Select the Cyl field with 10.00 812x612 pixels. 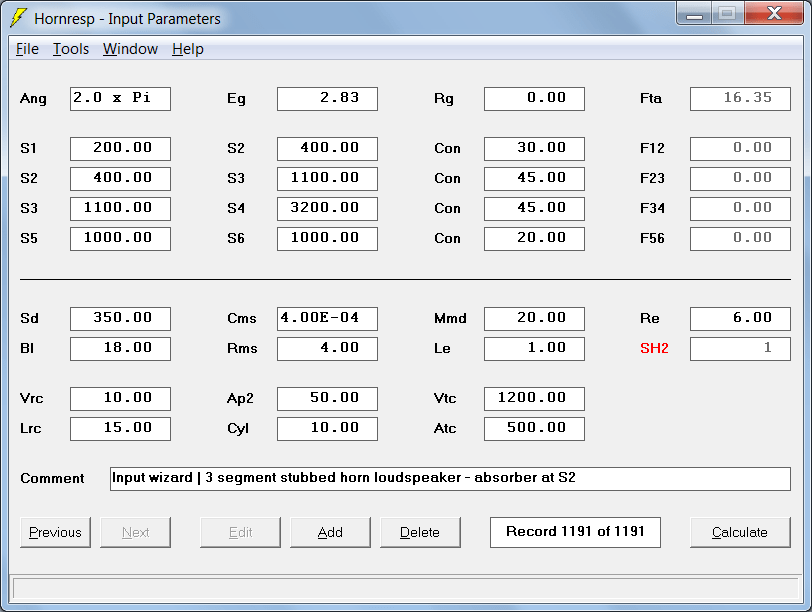pos(327,429)
